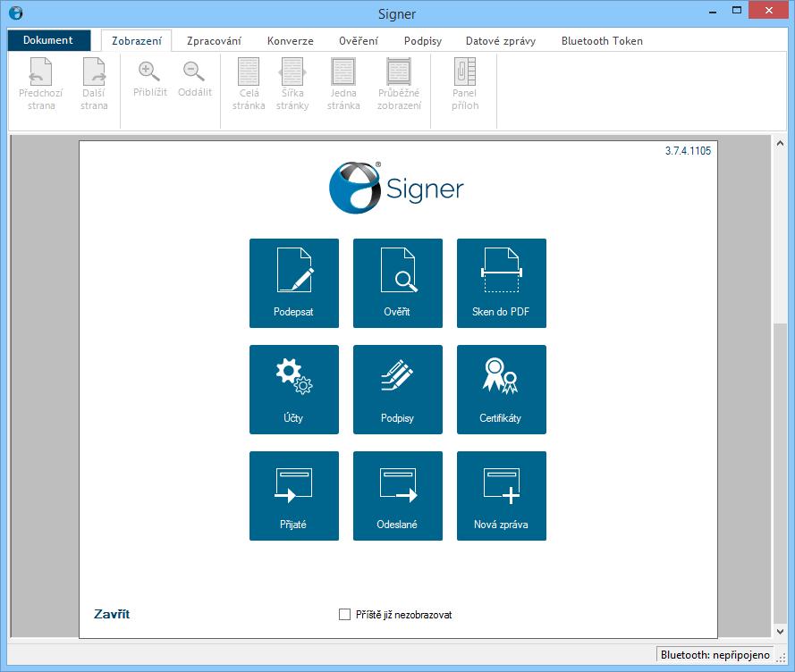Check Příště již nezobrazovat checkbox
Image resolution: width=795 pixels, height=672 pixels.
pyautogui.click(x=345, y=614)
